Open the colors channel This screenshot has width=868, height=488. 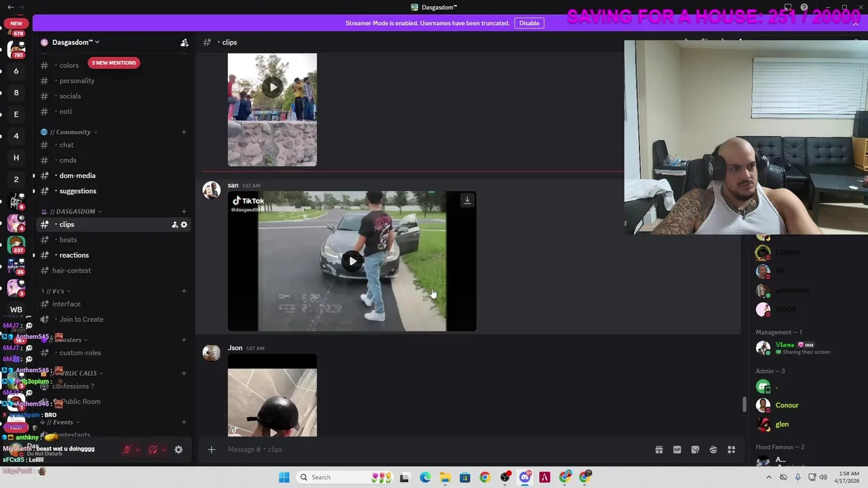click(x=113, y=65)
